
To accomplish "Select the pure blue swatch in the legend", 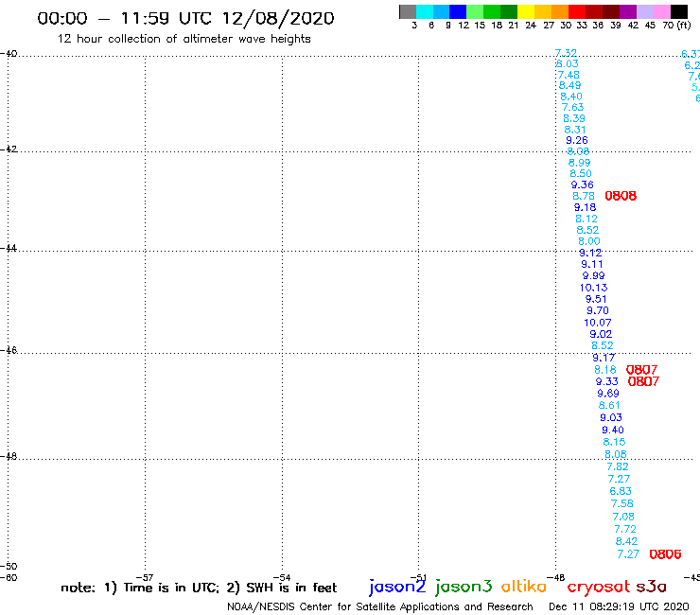I will click(x=459, y=11).
